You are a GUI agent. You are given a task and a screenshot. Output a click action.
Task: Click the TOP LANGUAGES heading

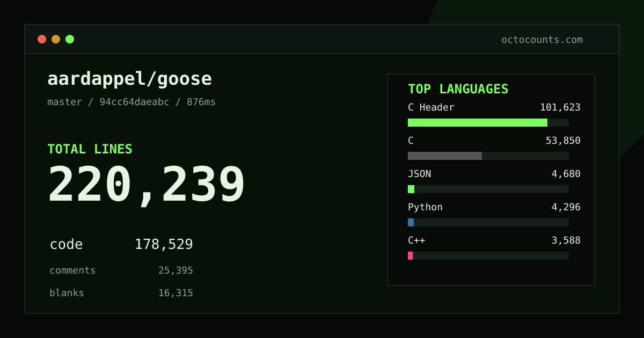(x=458, y=89)
